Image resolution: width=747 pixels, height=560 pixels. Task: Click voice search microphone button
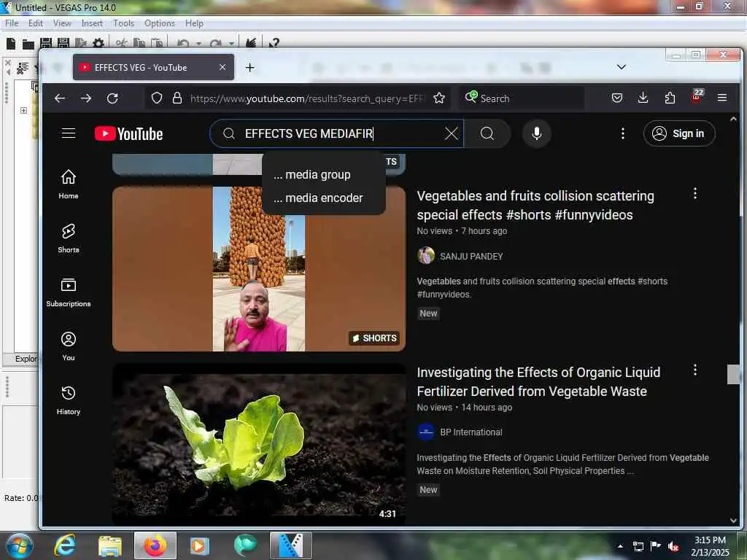536,133
